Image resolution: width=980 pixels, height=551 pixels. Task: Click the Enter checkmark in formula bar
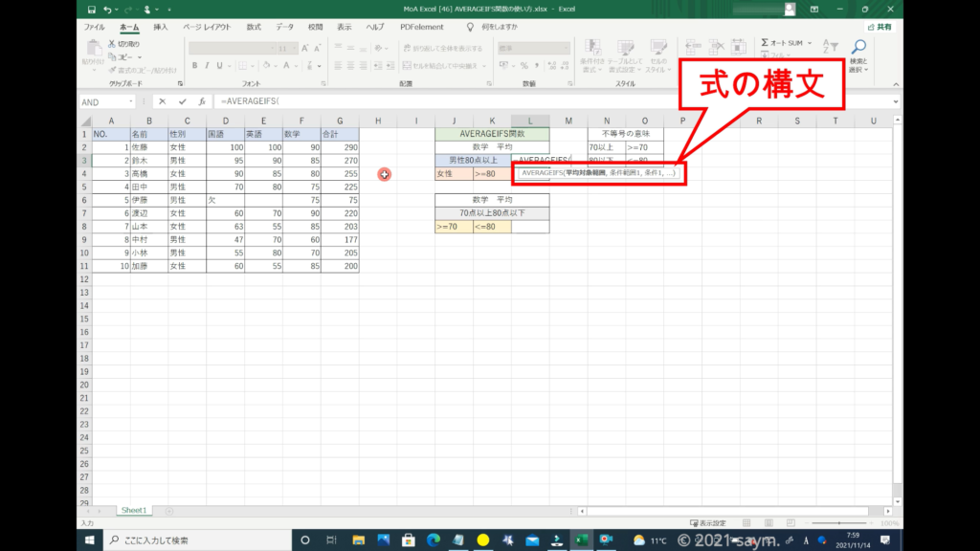[182, 101]
